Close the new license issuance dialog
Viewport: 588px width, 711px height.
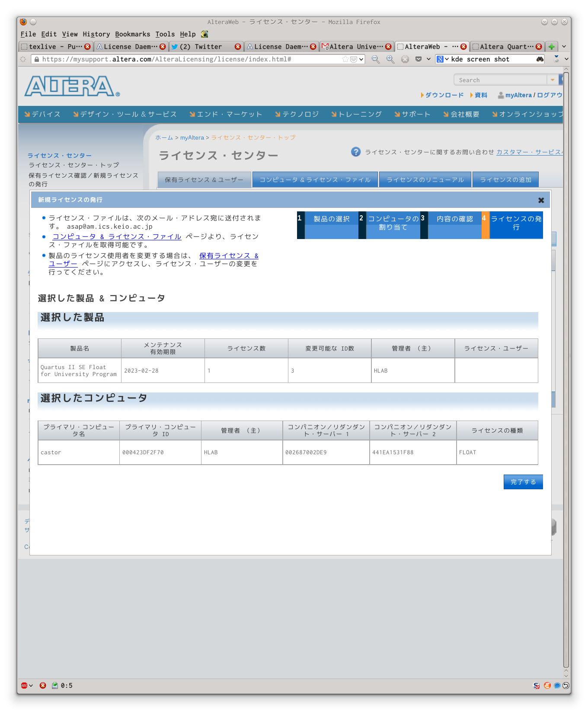[x=541, y=200]
